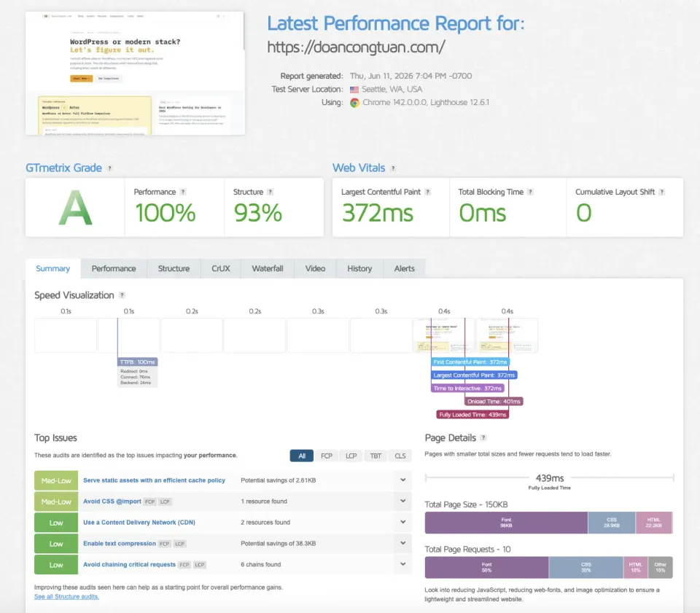Image resolution: width=700 pixels, height=613 pixels.
Task: Click the Largest Contentful Paint: 372ms timeline marker
Action: (474, 375)
